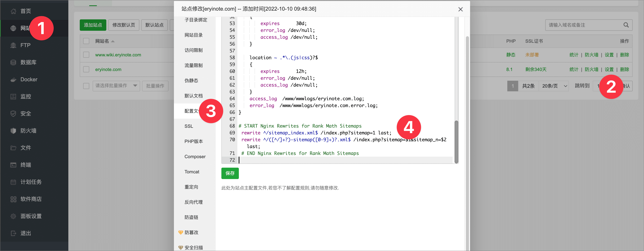This screenshot has height=251, width=644.
Task: Open the Tomcat tab
Action: tap(192, 172)
